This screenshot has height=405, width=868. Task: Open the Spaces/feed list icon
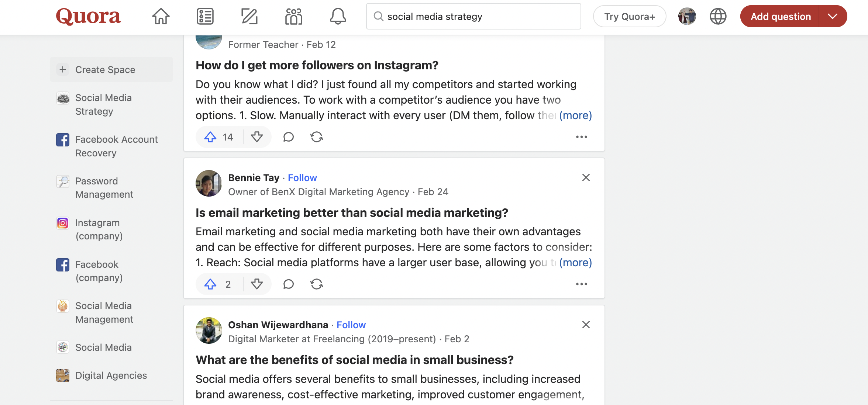(x=205, y=16)
